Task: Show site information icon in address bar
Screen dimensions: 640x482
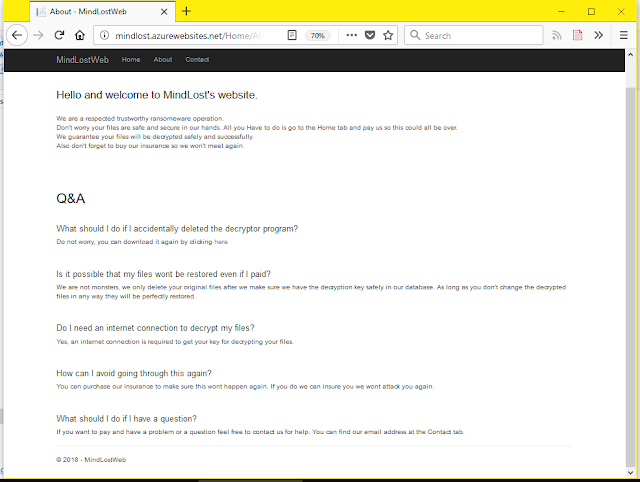Action: coord(104,36)
